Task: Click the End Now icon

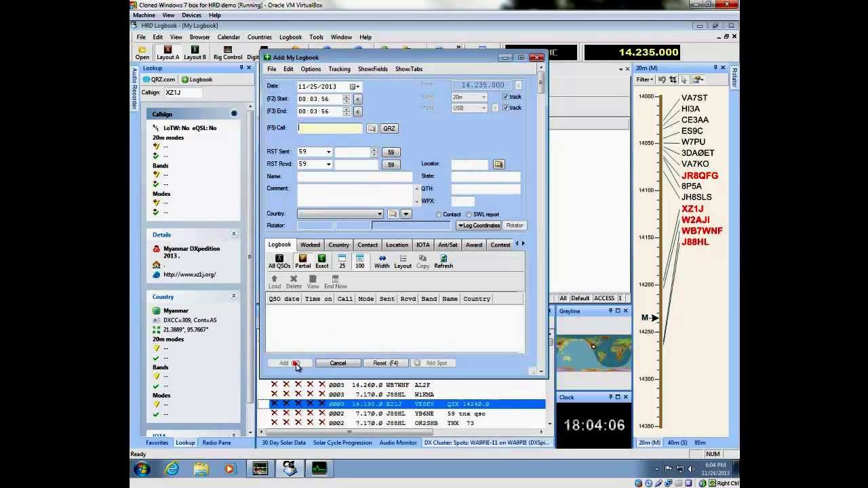Action: click(335, 282)
